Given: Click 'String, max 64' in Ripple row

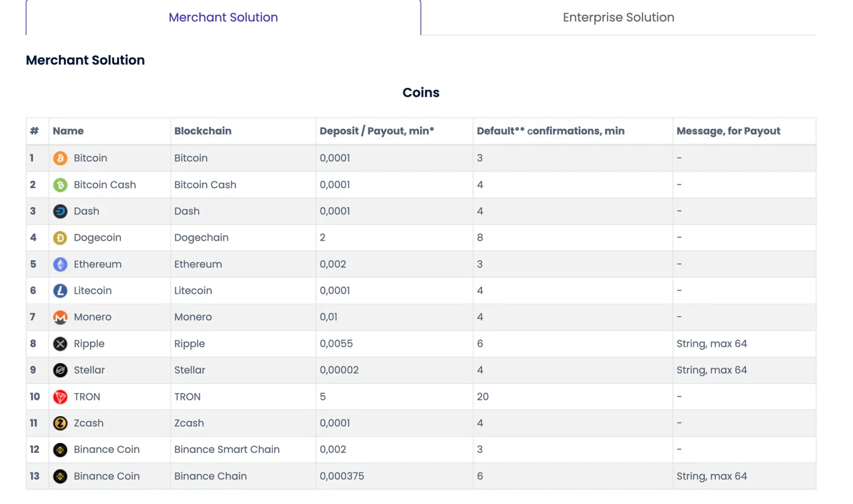Looking at the screenshot, I should tap(712, 344).
